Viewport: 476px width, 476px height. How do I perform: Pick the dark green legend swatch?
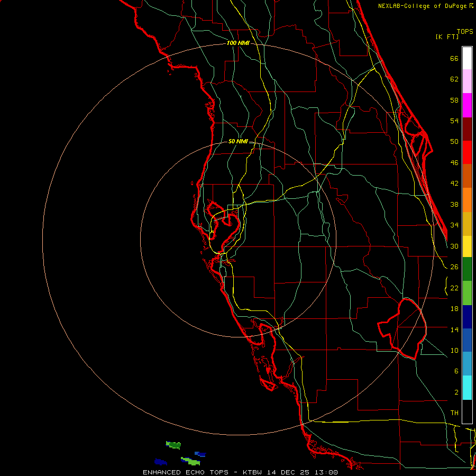click(x=467, y=269)
